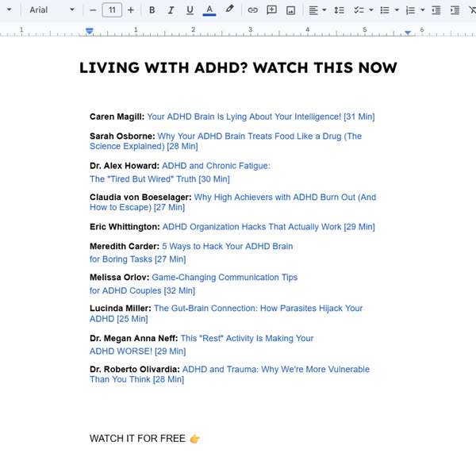Insert a link with the chain icon
This screenshot has height=476, width=476.
pos(252,10)
